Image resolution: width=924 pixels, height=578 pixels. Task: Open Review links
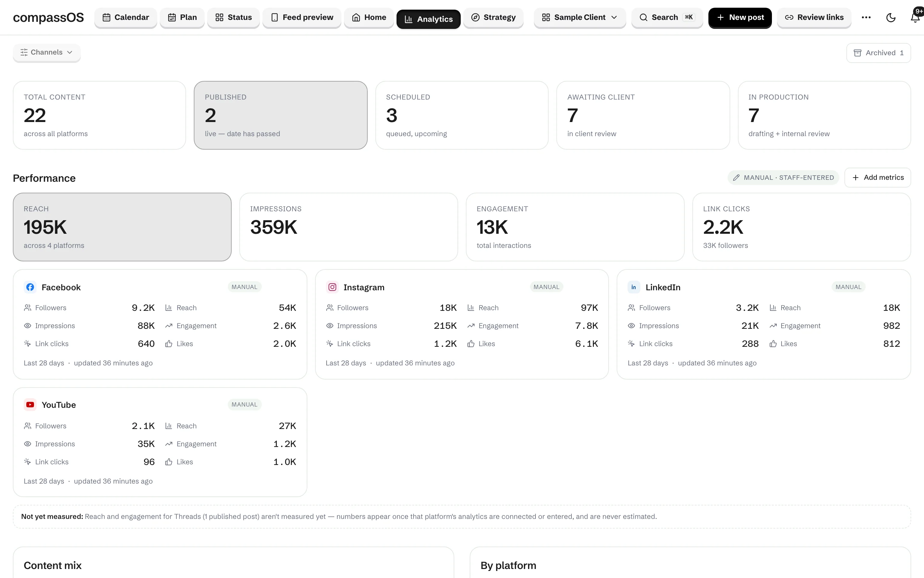point(814,18)
